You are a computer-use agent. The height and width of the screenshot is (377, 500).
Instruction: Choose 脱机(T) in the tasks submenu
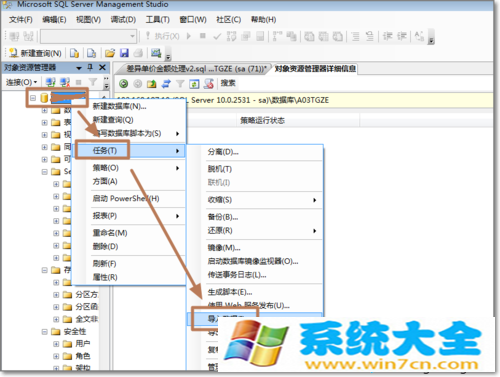click(255, 169)
